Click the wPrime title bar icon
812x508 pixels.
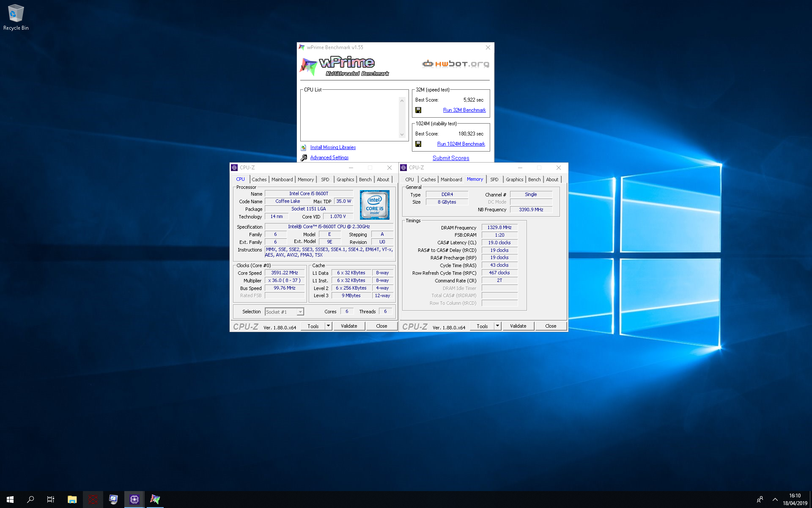coord(302,47)
